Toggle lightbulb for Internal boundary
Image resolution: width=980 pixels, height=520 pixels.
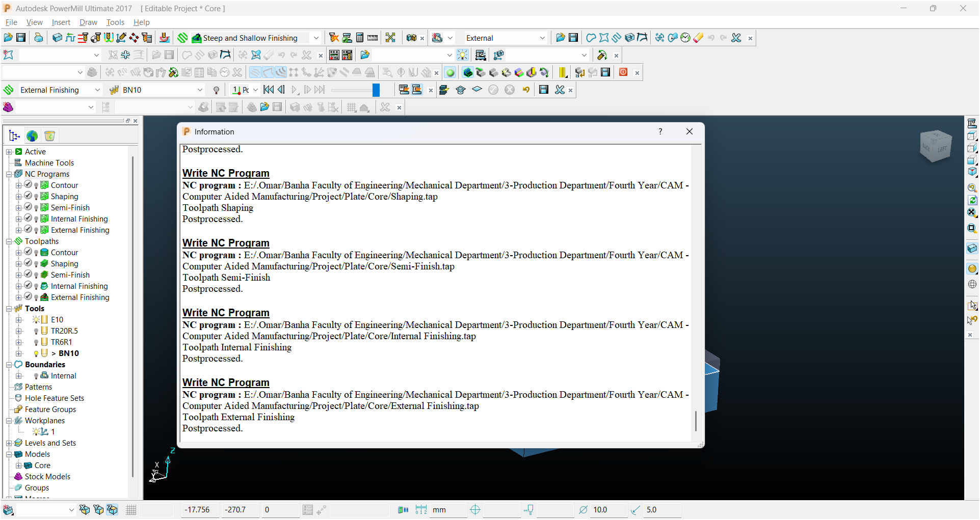tap(36, 376)
